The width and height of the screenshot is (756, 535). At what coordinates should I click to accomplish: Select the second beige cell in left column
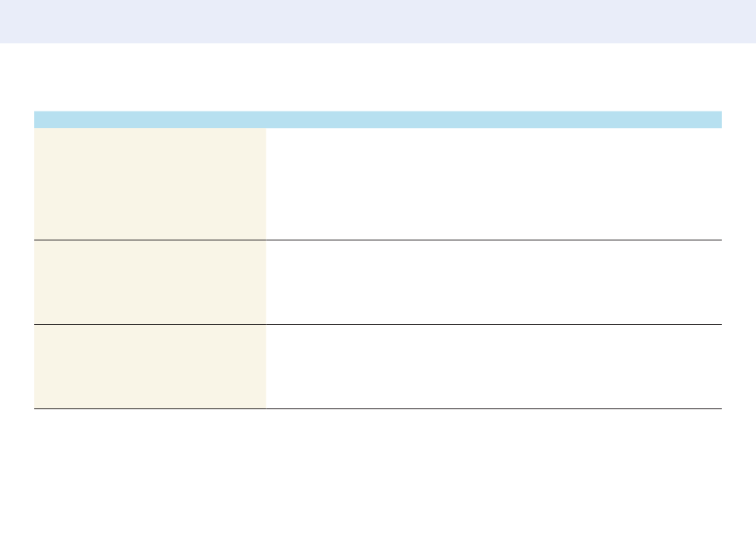pos(150,282)
